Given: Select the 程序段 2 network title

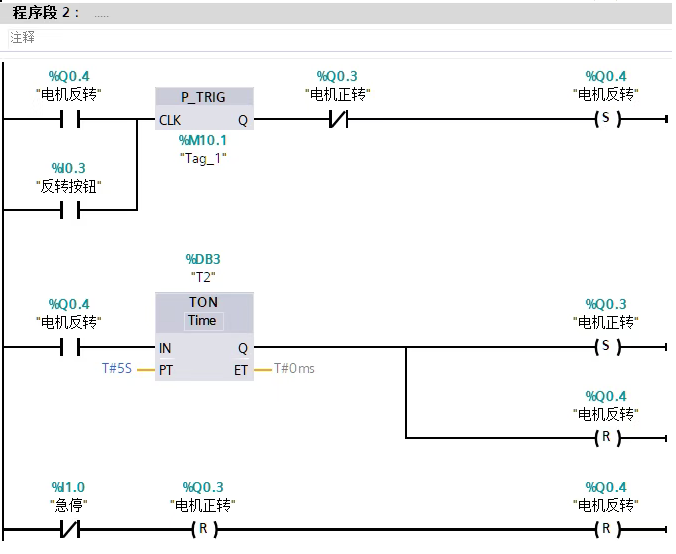Looking at the screenshot, I should (x=46, y=13).
